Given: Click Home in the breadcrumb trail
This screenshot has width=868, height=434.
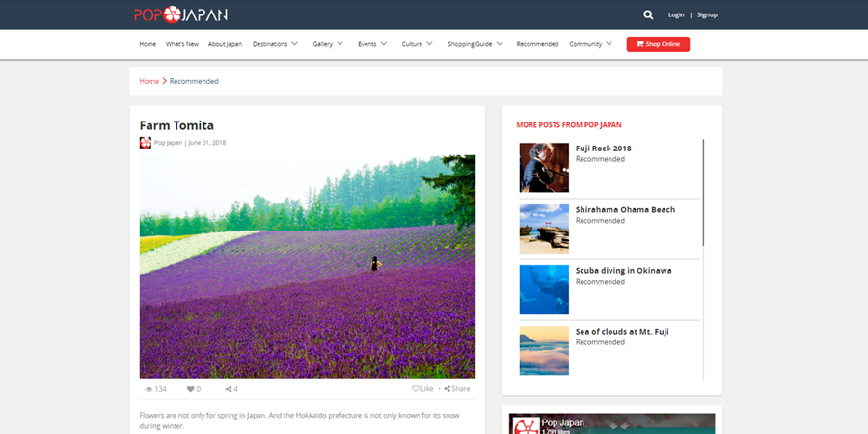Looking at the screenshot, I should (x=149, y=81).
